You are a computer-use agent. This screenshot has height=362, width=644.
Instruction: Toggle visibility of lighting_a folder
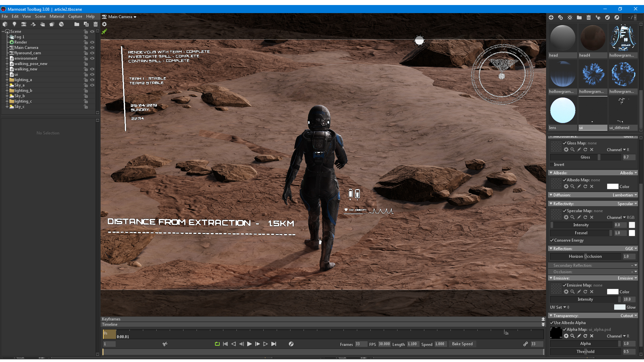click(x=92, y=80)
